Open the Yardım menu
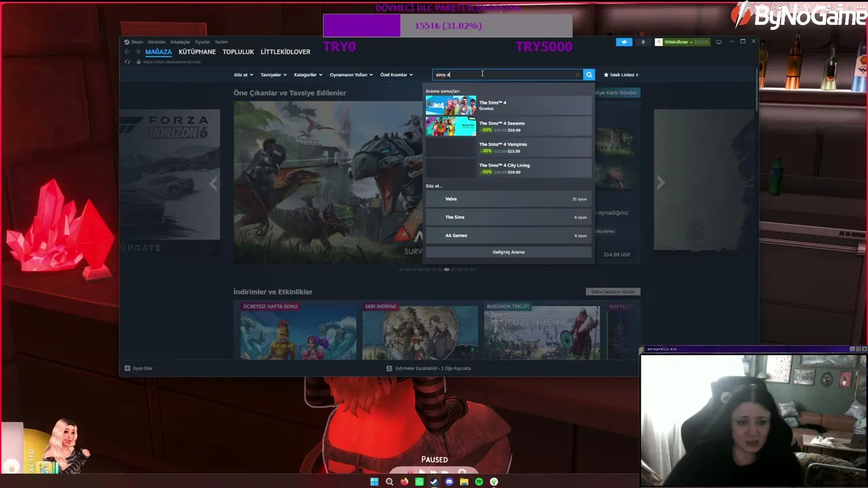868x488 pixels. click(221, 42)
